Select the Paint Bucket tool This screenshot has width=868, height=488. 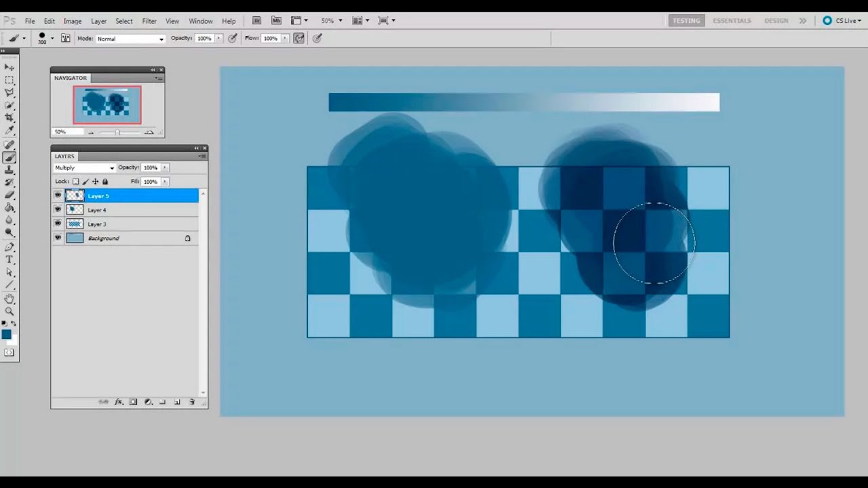pos(9,207)
